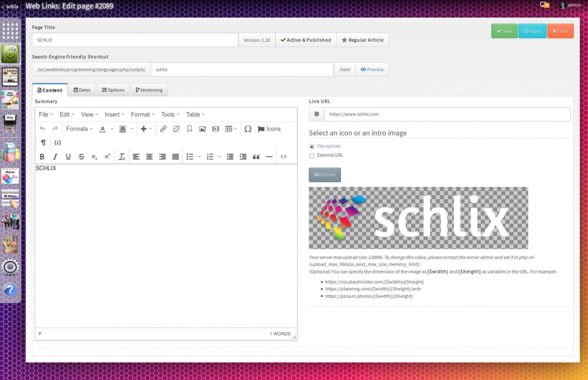Show invisible paragraph marks
This screenshot has width=588, height=380.
click(x=43, y=143)
